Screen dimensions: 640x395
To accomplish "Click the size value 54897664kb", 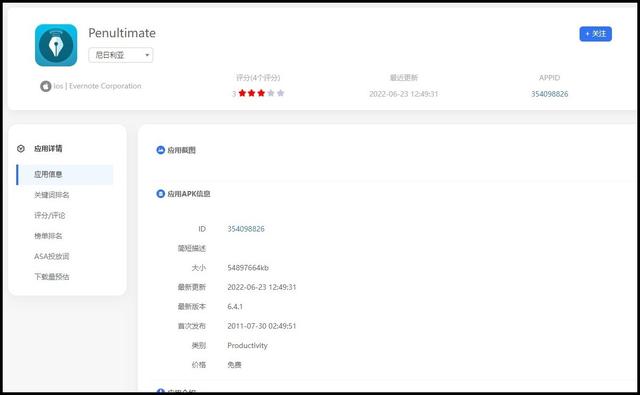I will 248,268.
